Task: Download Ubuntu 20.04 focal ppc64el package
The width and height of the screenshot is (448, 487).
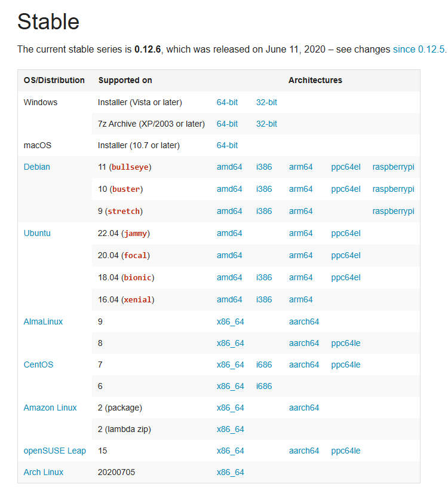Action: click(x=345, y=255)
